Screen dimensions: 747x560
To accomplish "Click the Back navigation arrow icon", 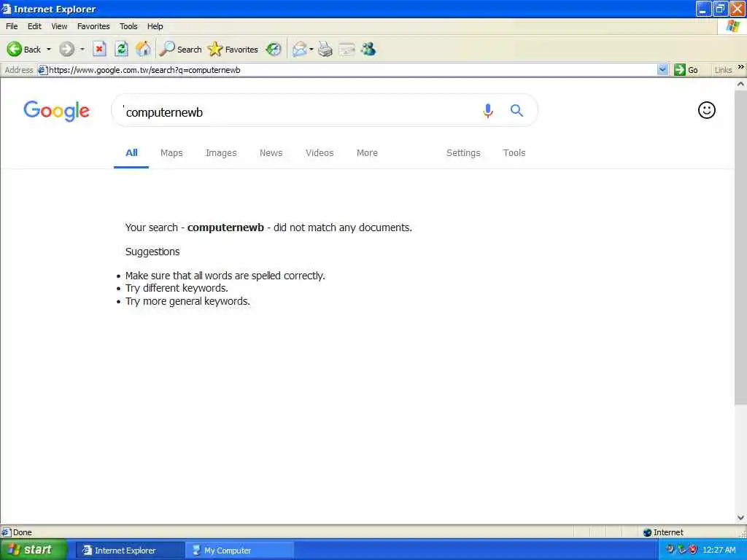I will coord(15,49).
